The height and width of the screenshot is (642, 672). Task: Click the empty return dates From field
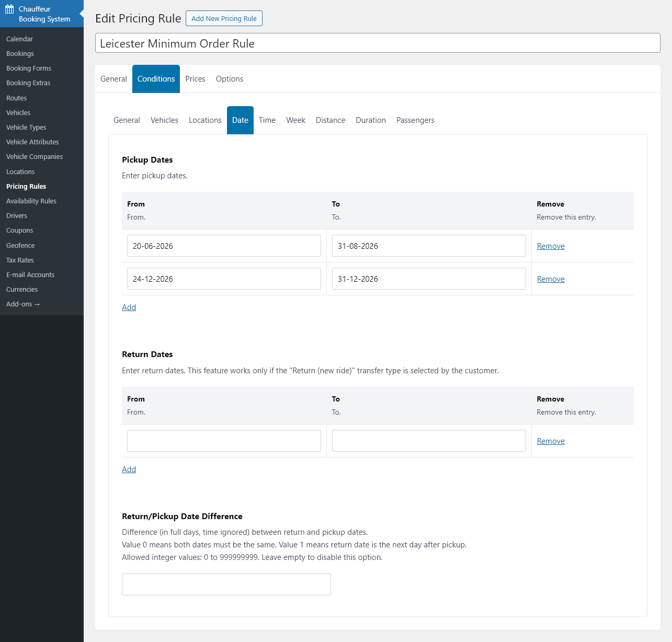(224, 441)
